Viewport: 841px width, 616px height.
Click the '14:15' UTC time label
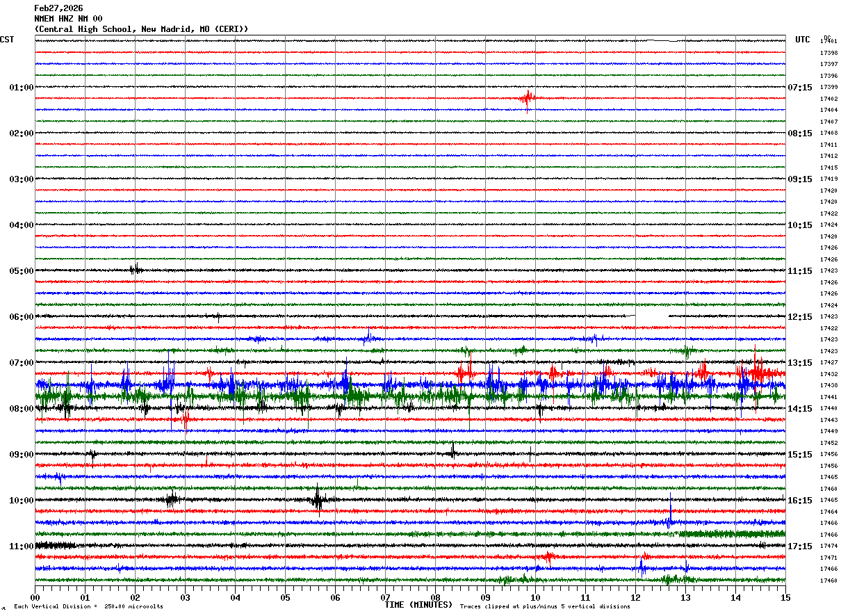tap(800, 409)
